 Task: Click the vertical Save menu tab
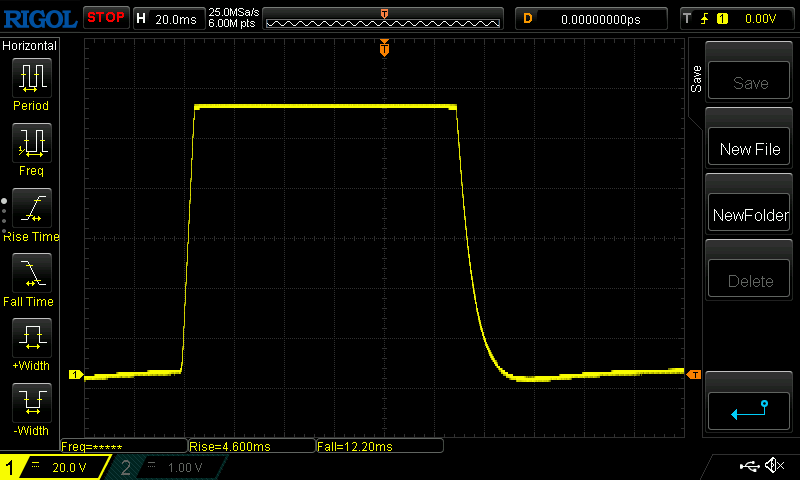[x=697, y=80]
